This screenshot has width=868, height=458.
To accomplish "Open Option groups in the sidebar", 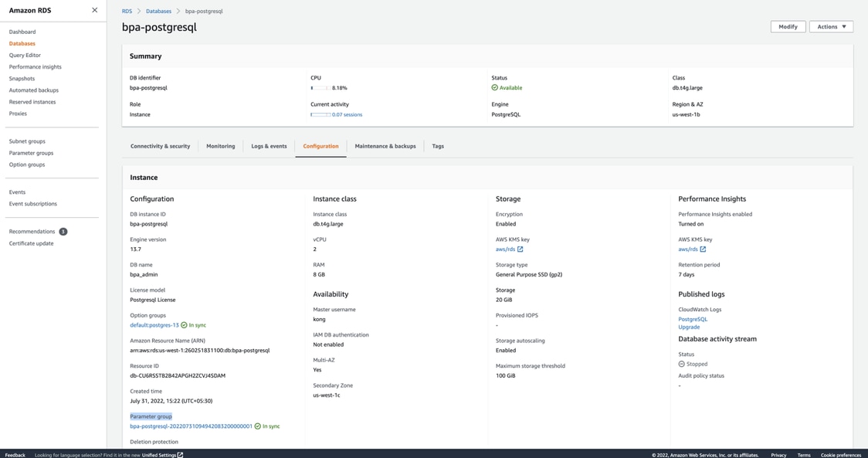I will point(27,165).
